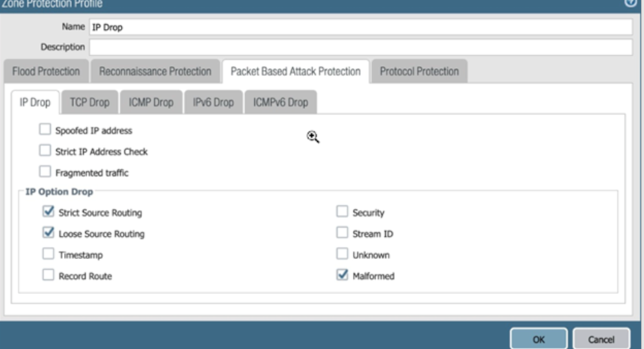Cancel the Zone Protection Profile dialog
The image size is (644, 349).
[601, 339]
